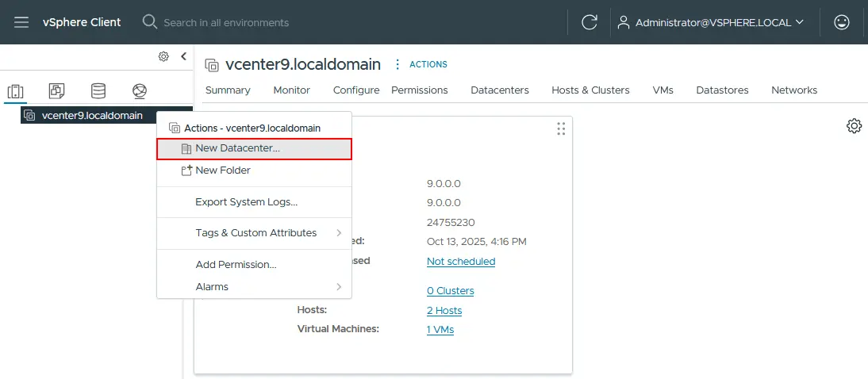This screenshot has height=379, width=868.
Task: Click the New Datacenter building icon
Action: click(186, 149)
